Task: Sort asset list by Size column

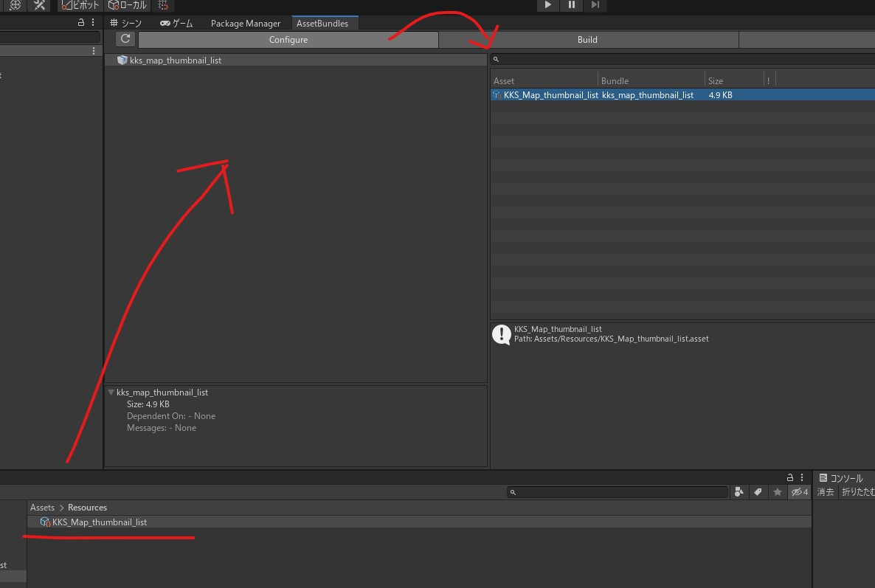Action: click(x=733, y=80)
